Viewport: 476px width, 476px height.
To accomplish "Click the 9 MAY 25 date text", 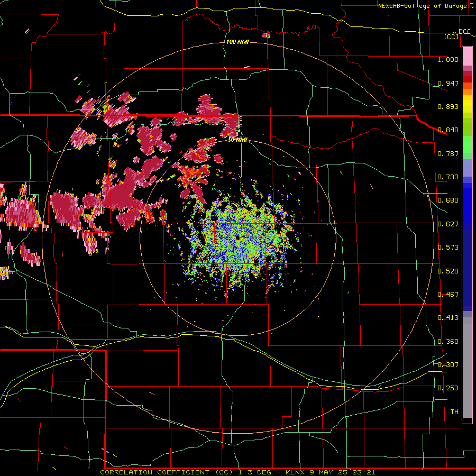I will pos(328,472).
